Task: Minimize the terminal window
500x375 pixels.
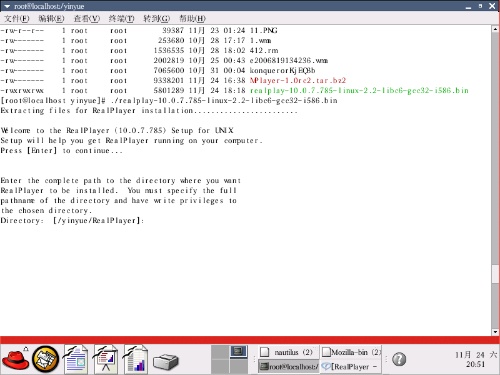Action: coord(468,6)
